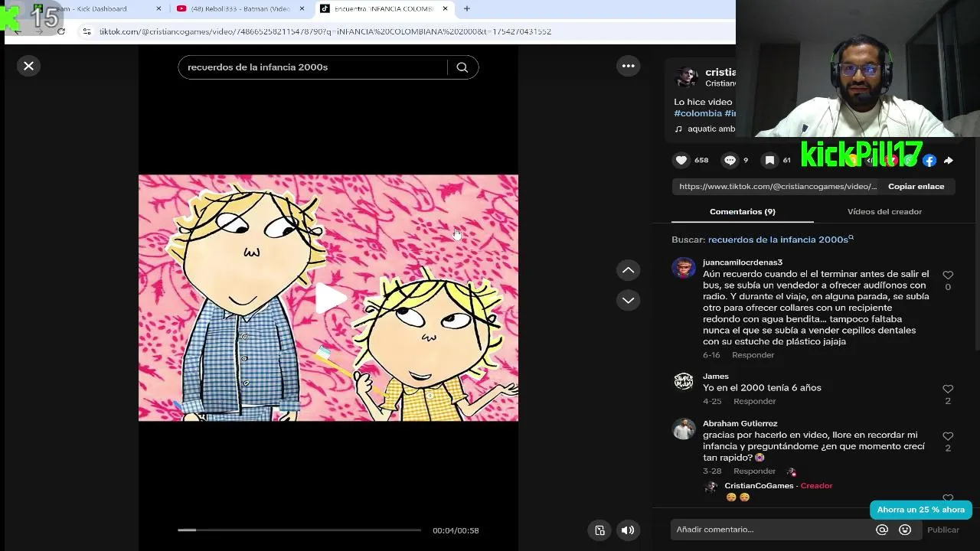Click the Ahorra un 25 % ahora banner
The image size is (980, 551).
920,510
